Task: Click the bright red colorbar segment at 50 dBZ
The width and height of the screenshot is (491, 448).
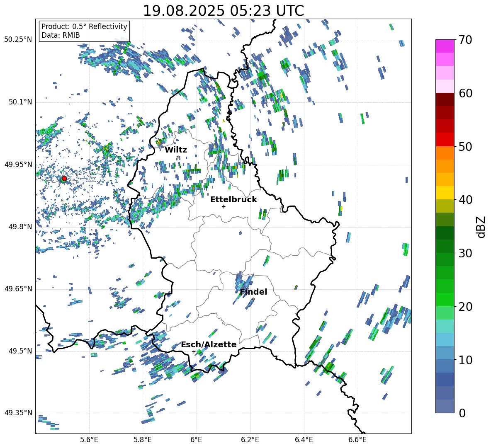Action: pos(445,140)
